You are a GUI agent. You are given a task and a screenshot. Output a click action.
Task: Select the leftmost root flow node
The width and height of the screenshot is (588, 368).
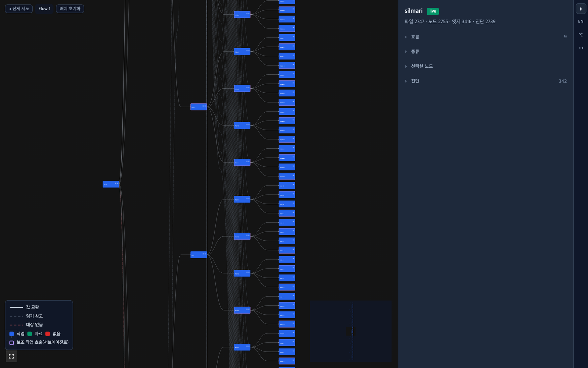pos(111,184)
